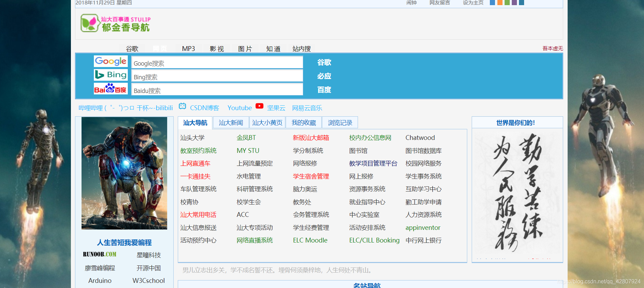Open the ELC Moodle link
The height and width of the screenshot is (288, 644).
310,240
